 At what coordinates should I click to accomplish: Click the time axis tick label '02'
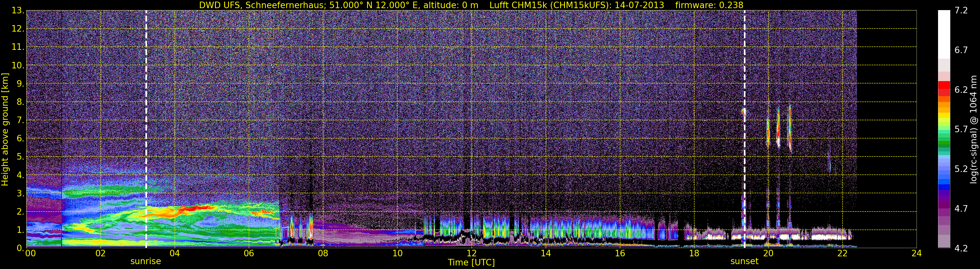point(101,253)
